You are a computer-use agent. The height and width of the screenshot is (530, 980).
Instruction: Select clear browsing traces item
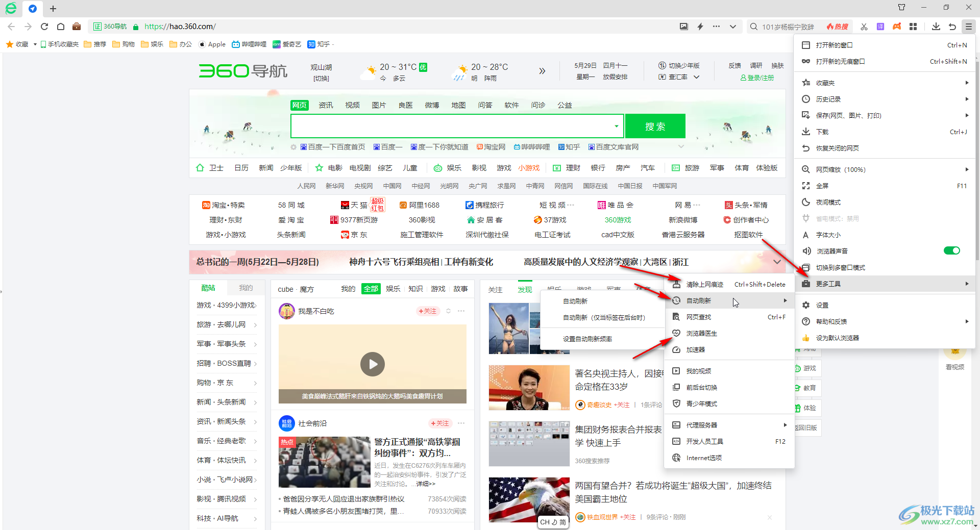tap(729, 284)
